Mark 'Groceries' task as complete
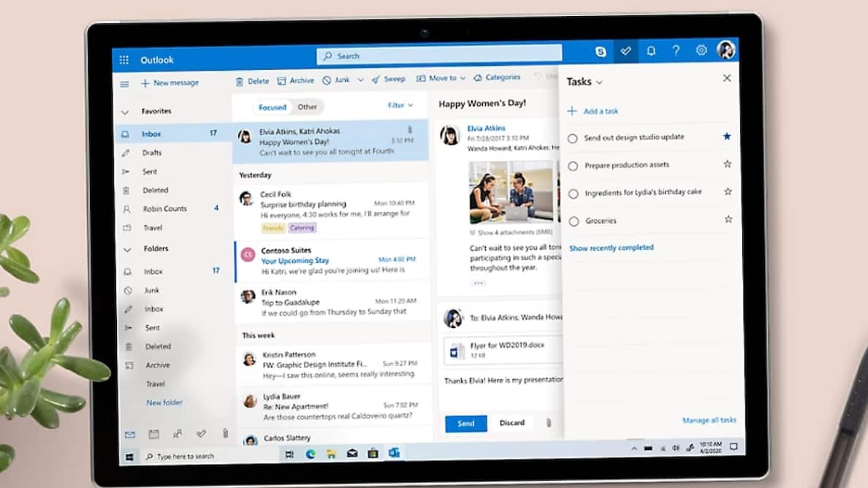 click(573, 220)
